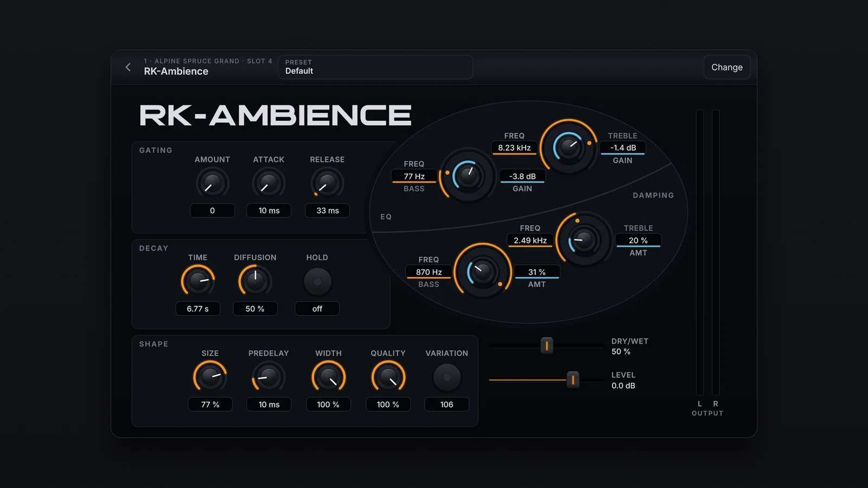Go back using the left chevron arrow
The width and height of the screenshot is (868, 488).
coord(128,67)
